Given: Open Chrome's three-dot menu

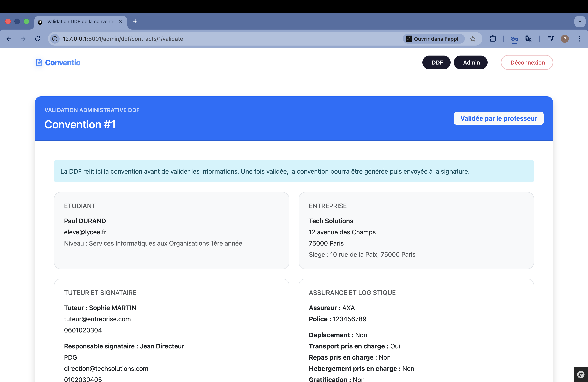Looking at the screenshot, I should pos(579,39).
